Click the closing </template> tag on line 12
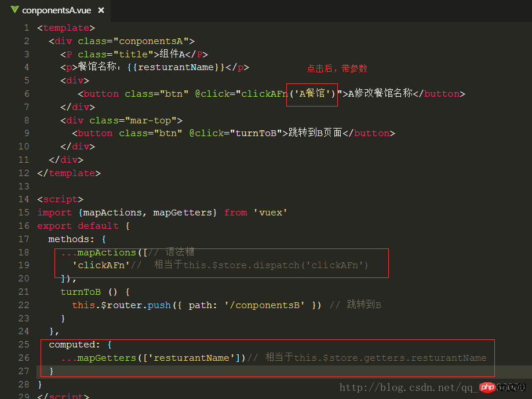 point(69,173)
